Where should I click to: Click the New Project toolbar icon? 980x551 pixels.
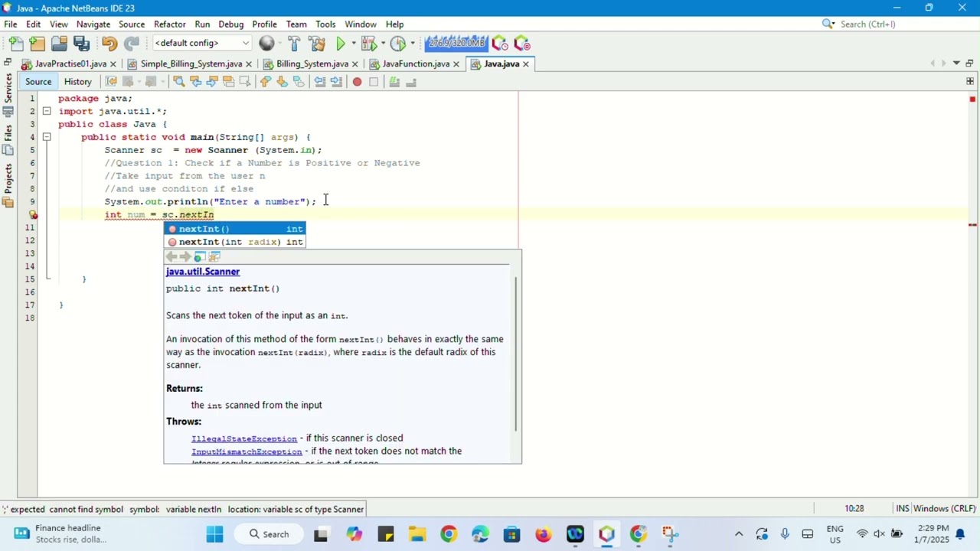click(38, 44)
